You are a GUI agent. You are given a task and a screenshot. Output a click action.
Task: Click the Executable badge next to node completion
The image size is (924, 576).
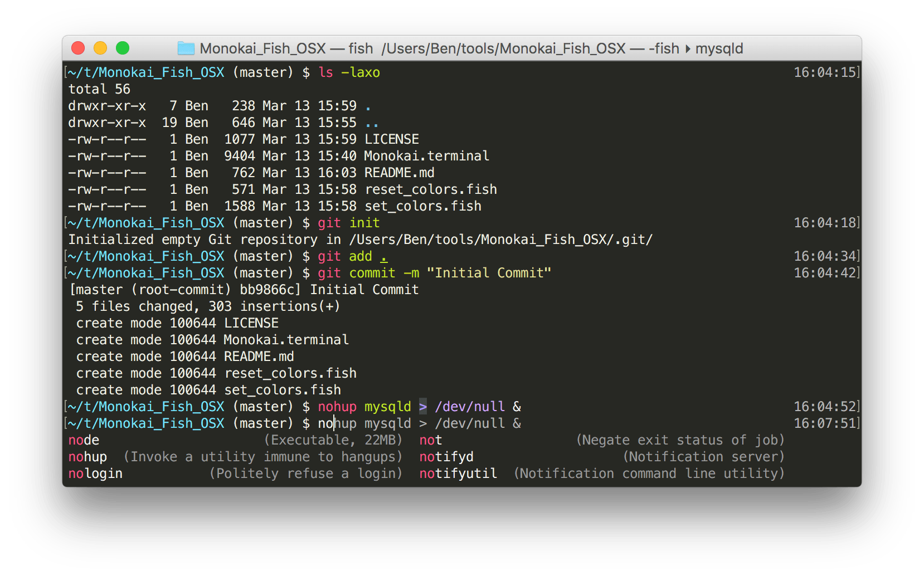click(310, 440)
